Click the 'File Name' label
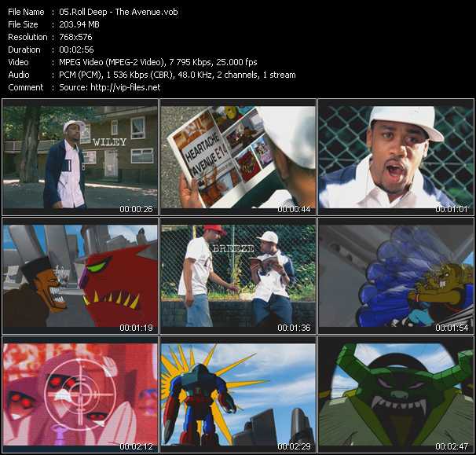 26,12
